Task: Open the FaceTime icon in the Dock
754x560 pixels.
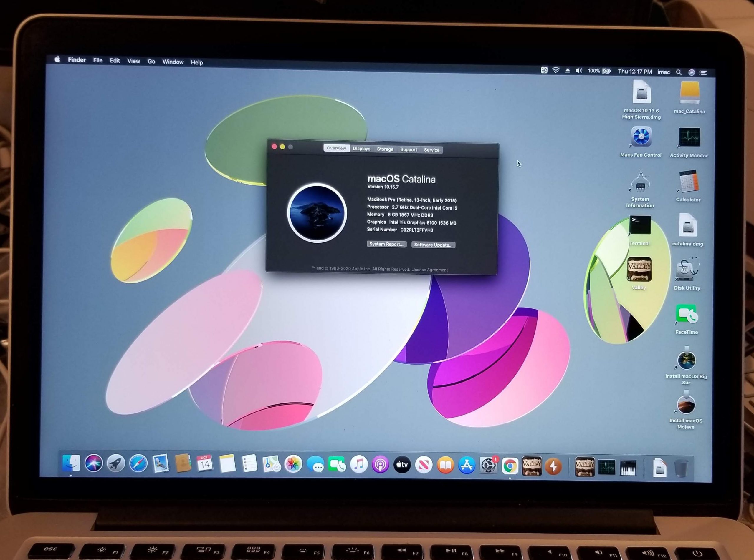Action: point(337,465)
